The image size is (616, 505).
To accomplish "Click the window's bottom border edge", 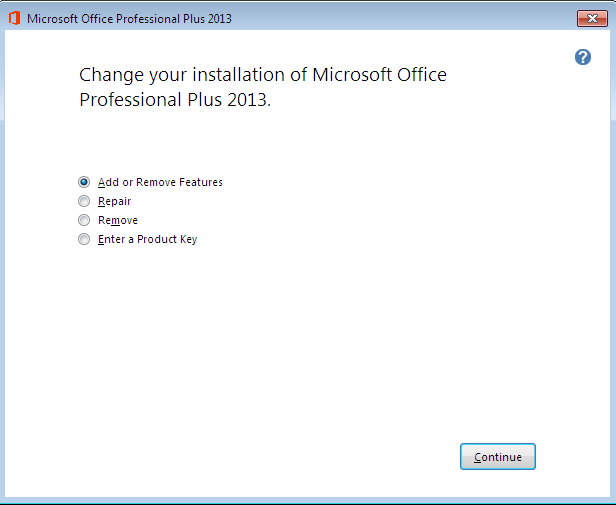I will point(308,499).
